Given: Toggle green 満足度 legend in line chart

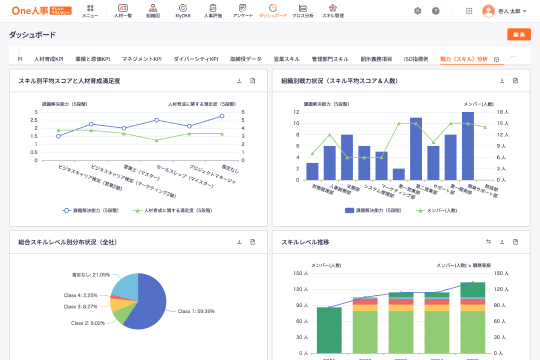Looking at the screenshot, I should point(173,210).
